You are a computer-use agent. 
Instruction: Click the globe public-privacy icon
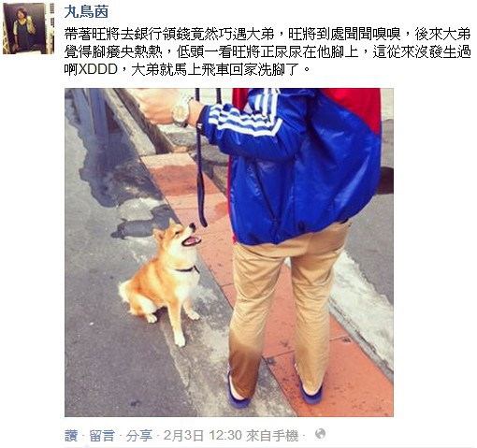point(320,434)
